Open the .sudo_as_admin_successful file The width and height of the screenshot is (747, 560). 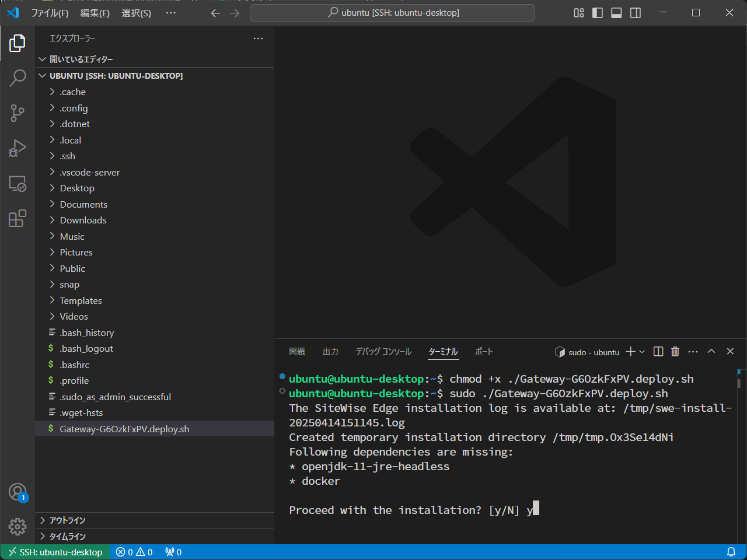click(155, 397)
